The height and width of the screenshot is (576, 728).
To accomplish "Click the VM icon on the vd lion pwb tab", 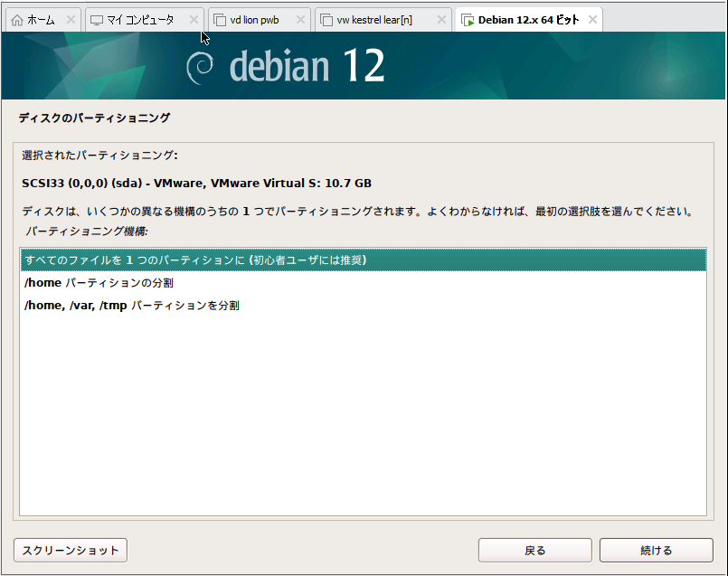I will pyautogui.click(x=220, y=21).
